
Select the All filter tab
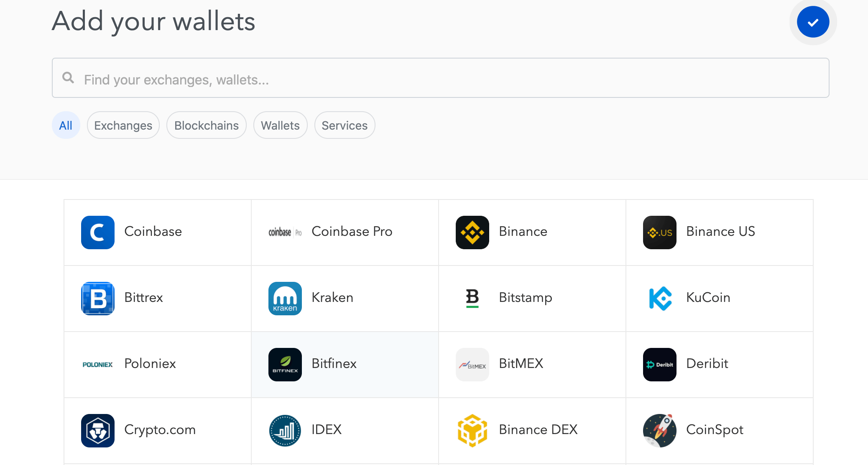[66, 125]
